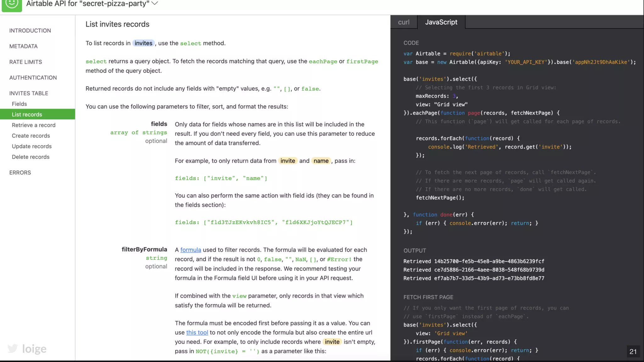Collapse the Invites Table section
Screen dimensions: 644x362
tap(29, 93)
